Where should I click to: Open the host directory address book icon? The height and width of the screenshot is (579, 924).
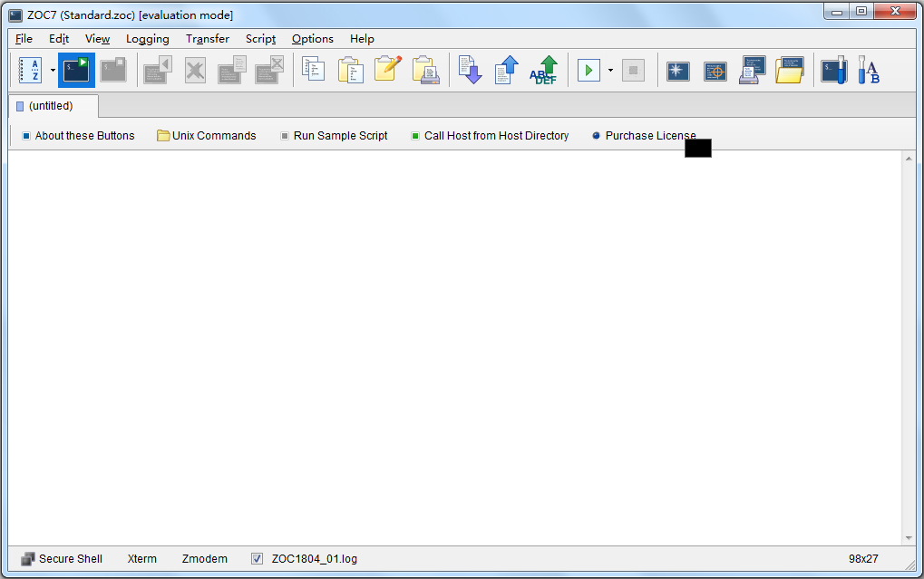(x=30, y=70)
